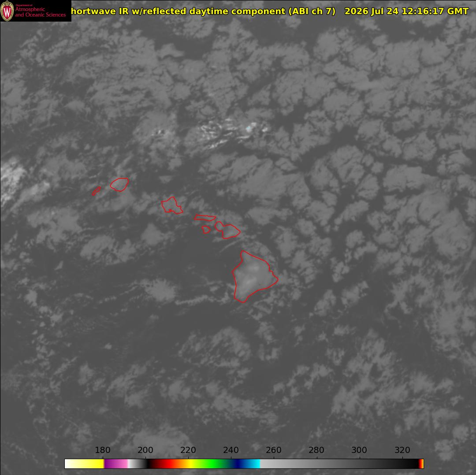Screen dimensions: 476x475
Task: Click the Niihau island outline
Action: click(97, 191)
